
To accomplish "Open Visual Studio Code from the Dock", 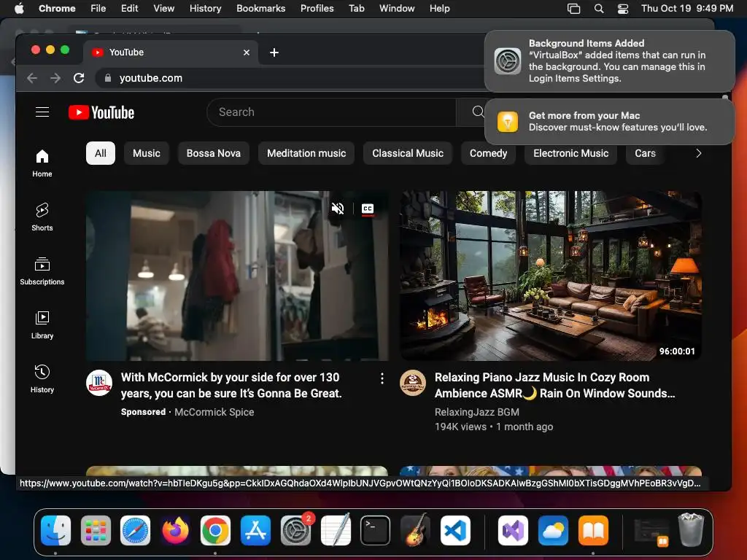I will [x=455, y=530].
